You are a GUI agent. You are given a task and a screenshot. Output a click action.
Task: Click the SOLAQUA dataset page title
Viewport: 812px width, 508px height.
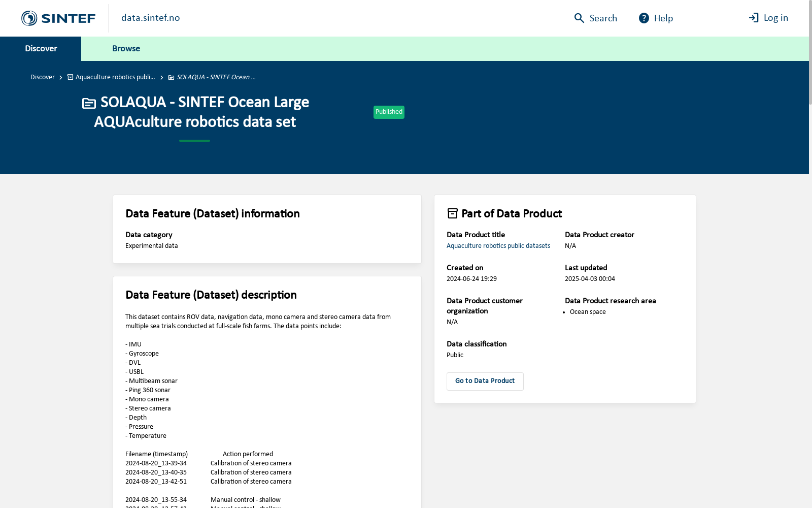click(x=201, y=112)
